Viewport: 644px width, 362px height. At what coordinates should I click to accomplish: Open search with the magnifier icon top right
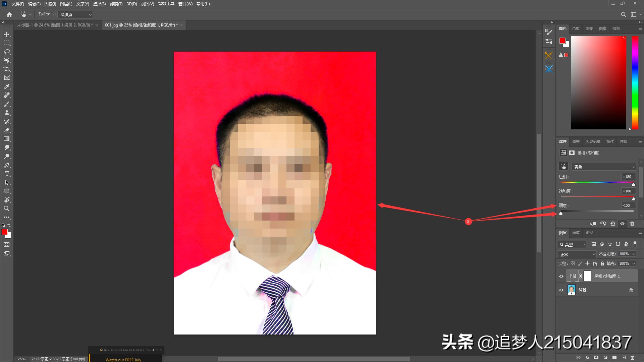point(623,14)
